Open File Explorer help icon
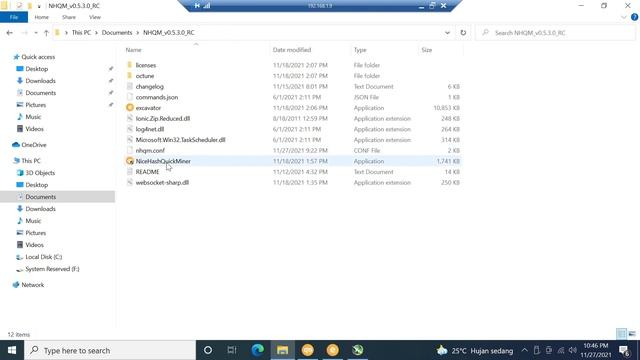This screenshot has height=360, width=640. (634, 17)
